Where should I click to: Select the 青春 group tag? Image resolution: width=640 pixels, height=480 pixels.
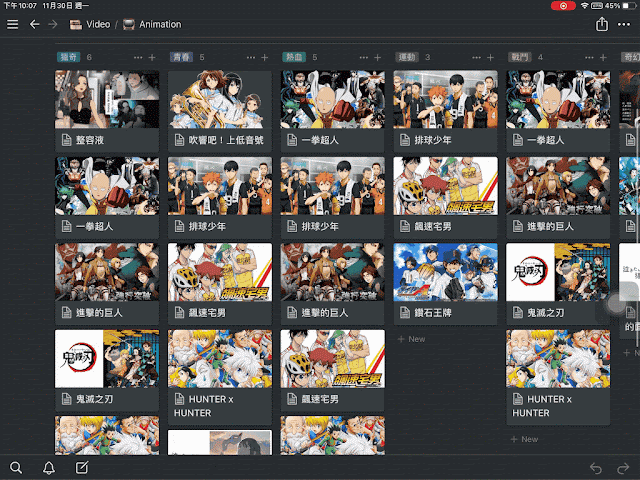point(181,57)
